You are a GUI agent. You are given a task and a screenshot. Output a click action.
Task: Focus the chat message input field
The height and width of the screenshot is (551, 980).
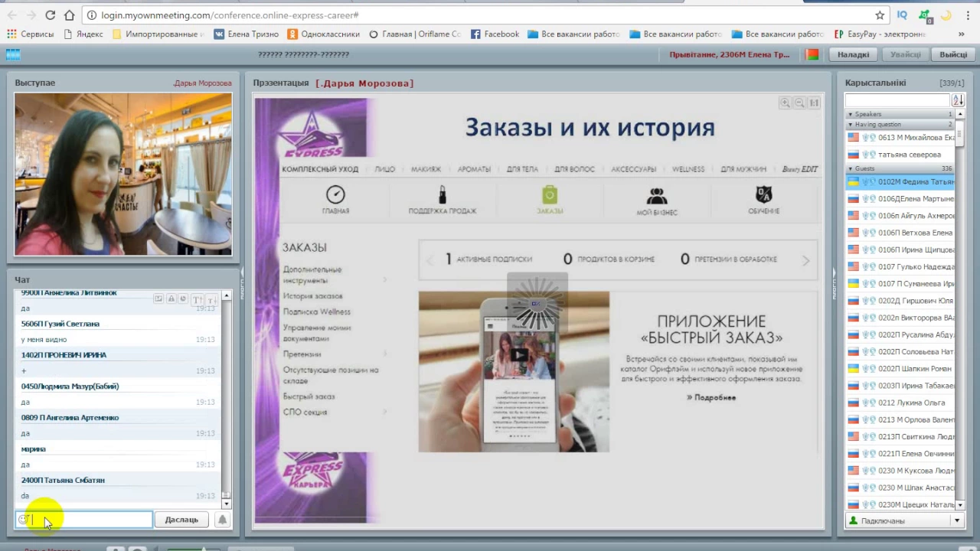point(83,520)
